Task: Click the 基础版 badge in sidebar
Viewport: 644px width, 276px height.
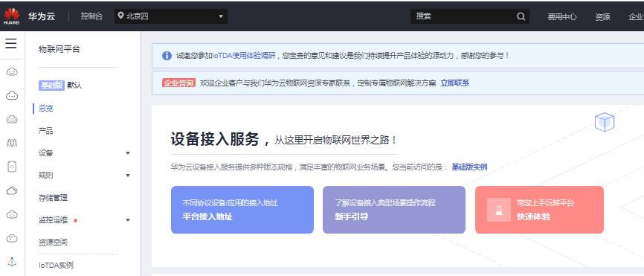Action: (x=51, y=85)
